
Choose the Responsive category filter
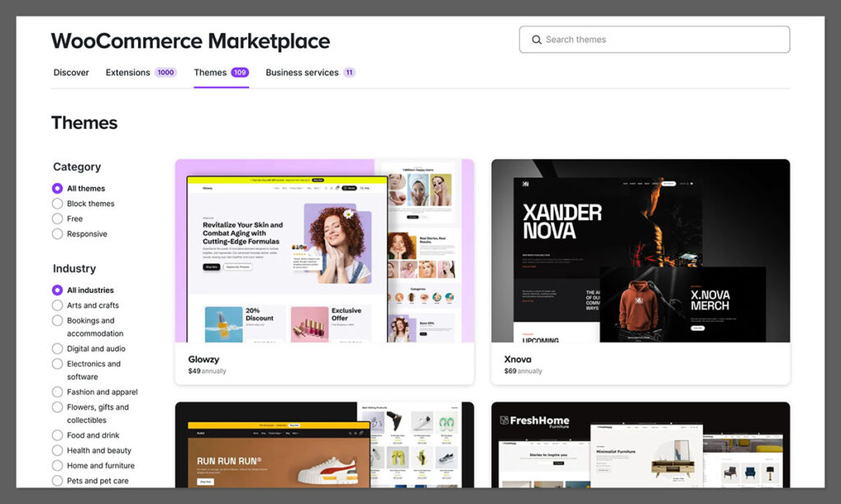pyautogui.click(x=57, y=234)
